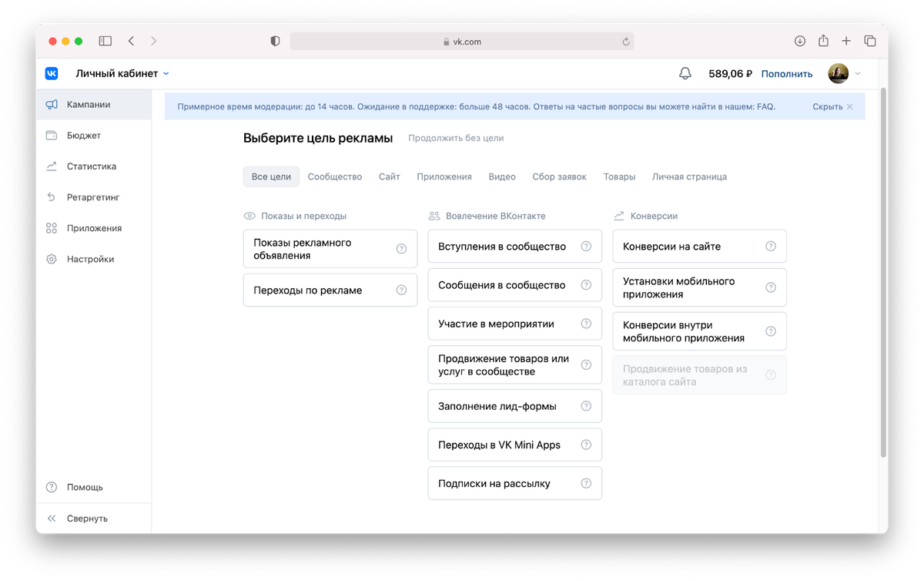924x581 pixels.
Task: Show the hint for Заполнение лид-формы
Action: (587, 405)
